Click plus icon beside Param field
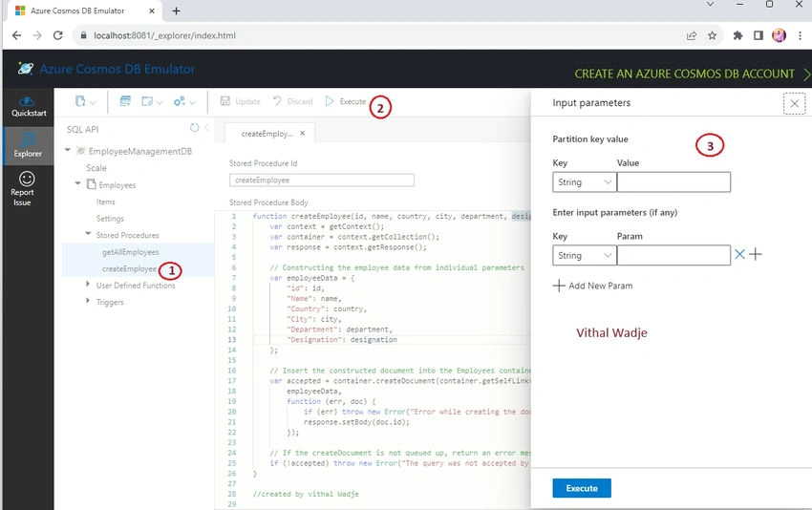This screenshot has height=510, width=812. [756, 254]
